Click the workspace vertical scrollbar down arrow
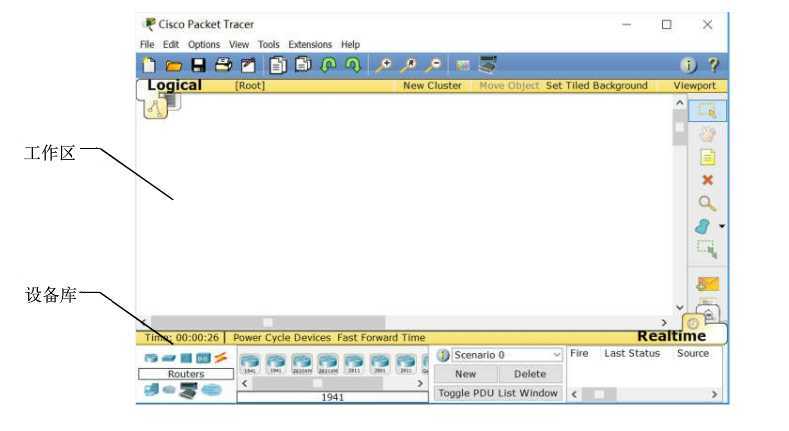Viewport: 789px width, 431px height. (680, 307)
